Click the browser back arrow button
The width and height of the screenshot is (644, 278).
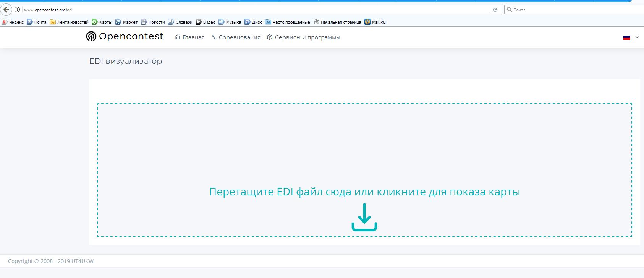point(6,10)
